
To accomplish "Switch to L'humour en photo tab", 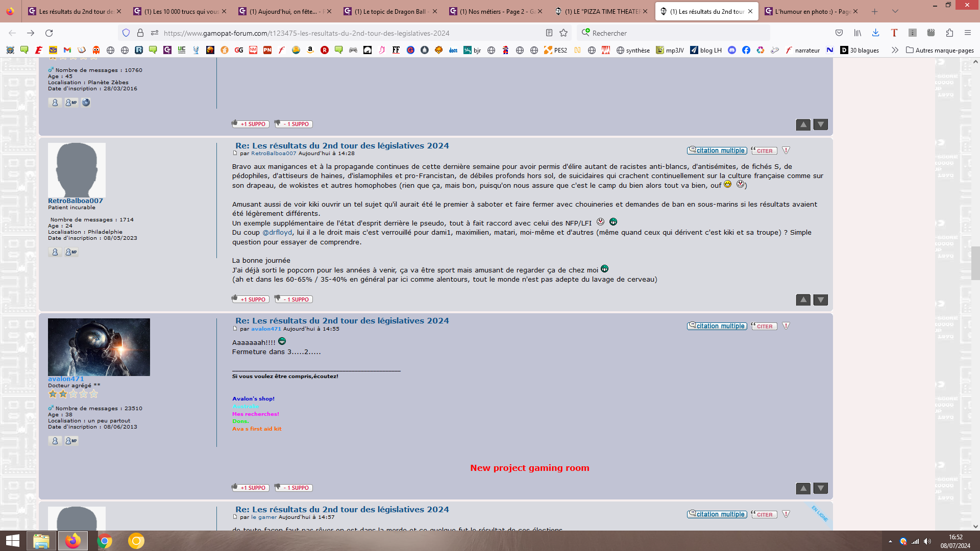I will coord(811,11).
